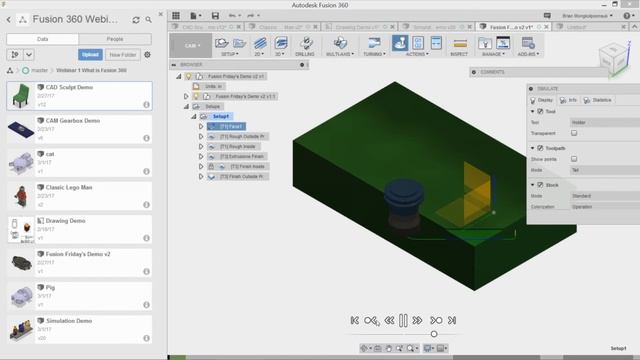
Task: Switch to the People tab
Action: (115, 39)
